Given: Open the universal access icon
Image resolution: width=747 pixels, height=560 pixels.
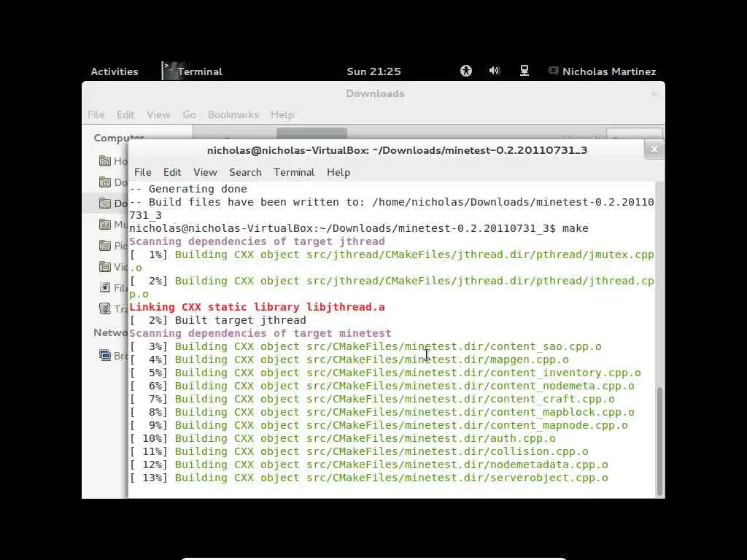Looking at the screenshot, I should click(466, 71).
